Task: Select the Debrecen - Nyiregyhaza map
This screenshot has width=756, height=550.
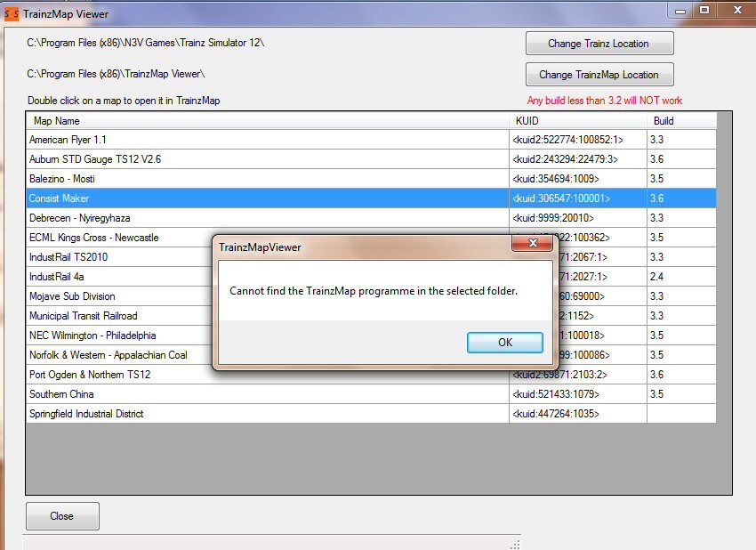Action: tap(268, 217)
